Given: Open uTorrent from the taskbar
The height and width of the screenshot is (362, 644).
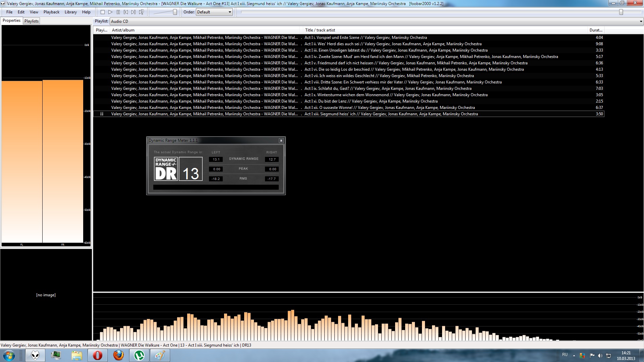Looking at the screenshot, I should 139,355.
